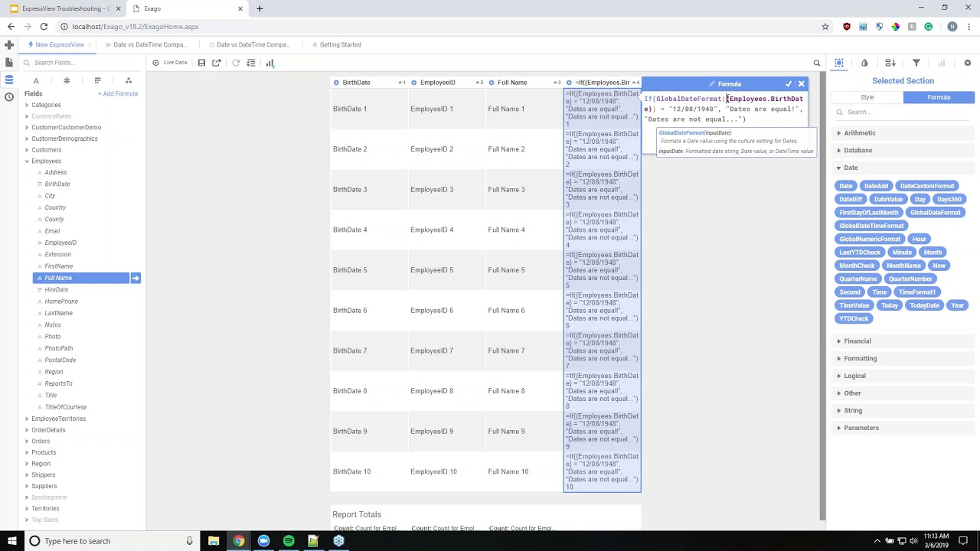Viewport: 980px width, 551px height.
Task: Open the history clock icon in the sidebar
Action: point(9,96)
